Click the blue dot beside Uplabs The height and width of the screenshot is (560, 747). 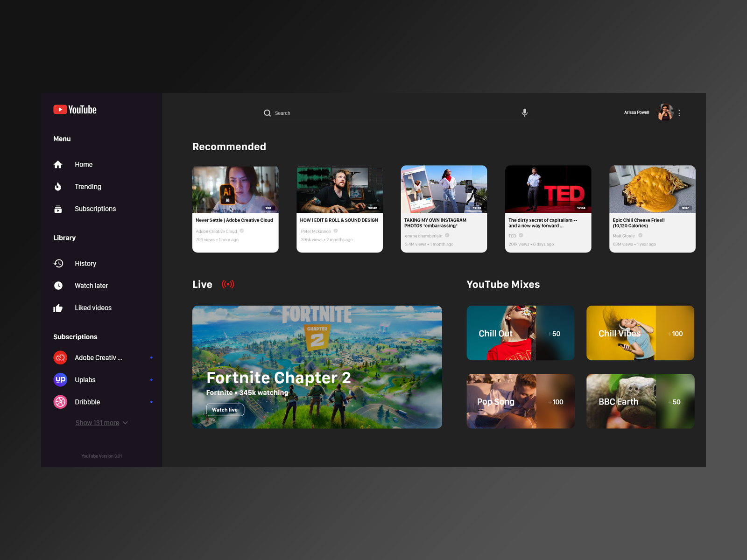[x=151, y=380]
